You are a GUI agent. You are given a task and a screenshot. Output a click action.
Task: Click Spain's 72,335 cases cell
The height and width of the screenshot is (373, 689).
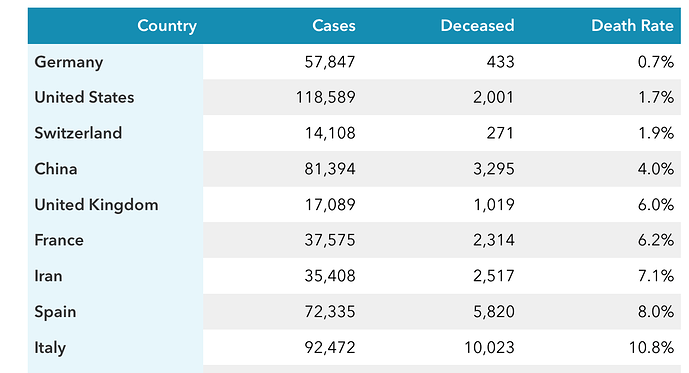click(x=330, y=312)
